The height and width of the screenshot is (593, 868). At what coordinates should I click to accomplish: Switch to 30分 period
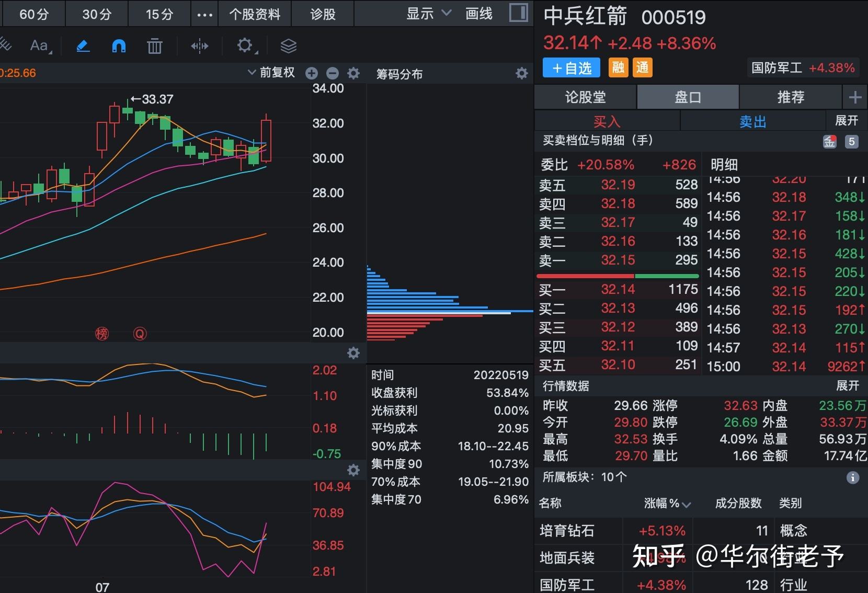tap(97, 14)
